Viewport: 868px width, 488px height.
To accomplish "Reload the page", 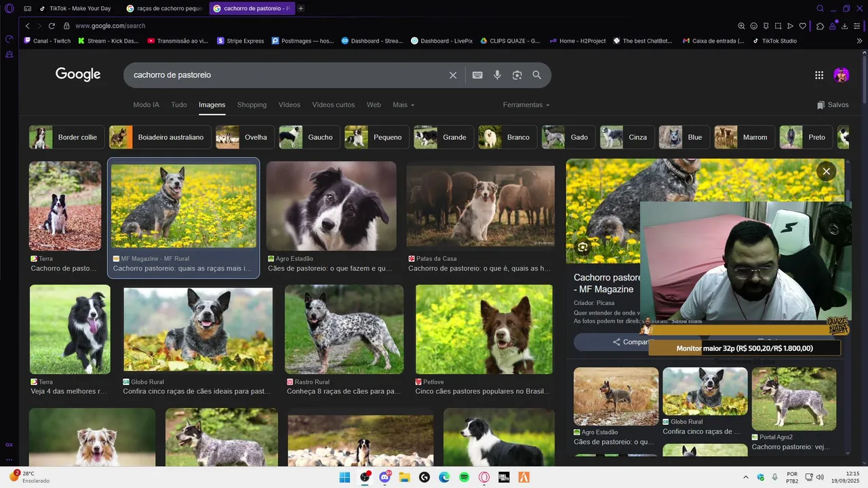I will coord(52,26).
